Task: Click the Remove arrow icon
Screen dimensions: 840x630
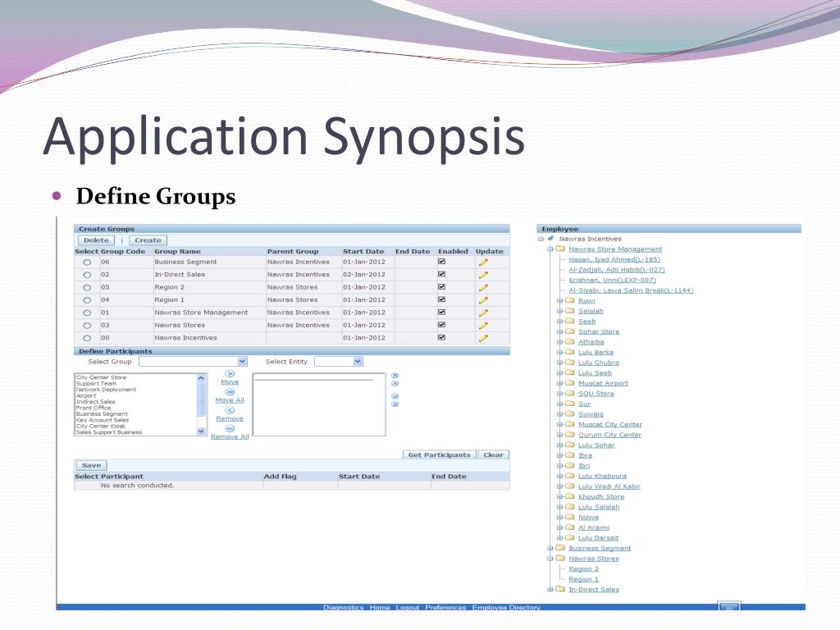Action: tap(230, 410)
